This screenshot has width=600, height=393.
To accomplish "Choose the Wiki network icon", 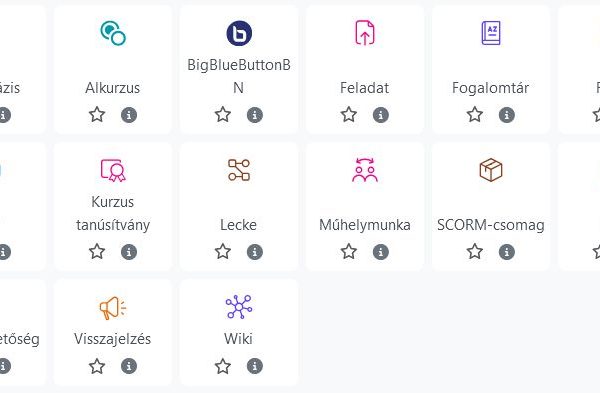I will click(x=239, y=307).
